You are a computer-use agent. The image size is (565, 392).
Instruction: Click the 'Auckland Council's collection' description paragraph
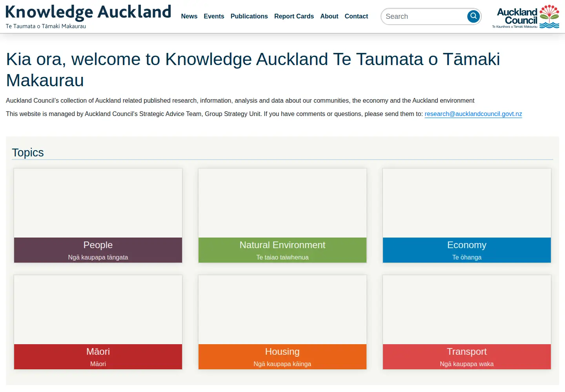pyautogui.click(x=240, y=101)
